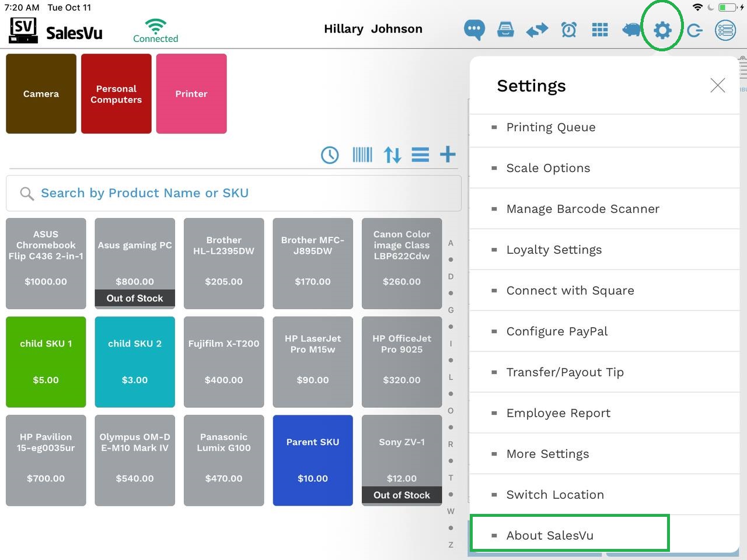
Task: Open the order list icon
Action: pos(725,30)
